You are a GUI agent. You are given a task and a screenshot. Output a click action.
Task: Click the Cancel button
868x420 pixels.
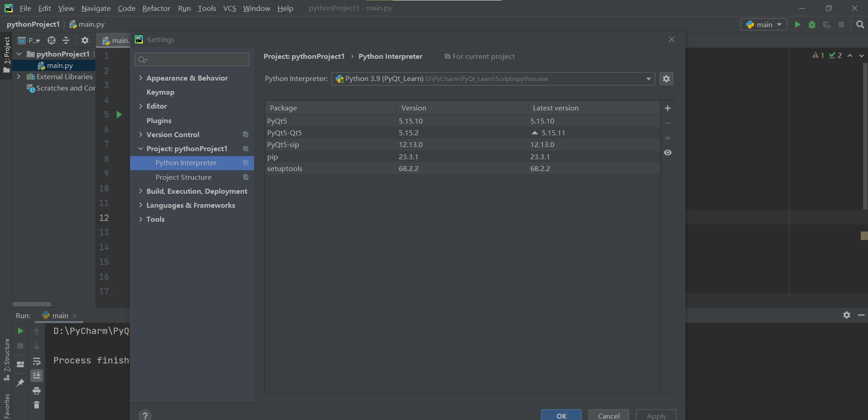609,415
